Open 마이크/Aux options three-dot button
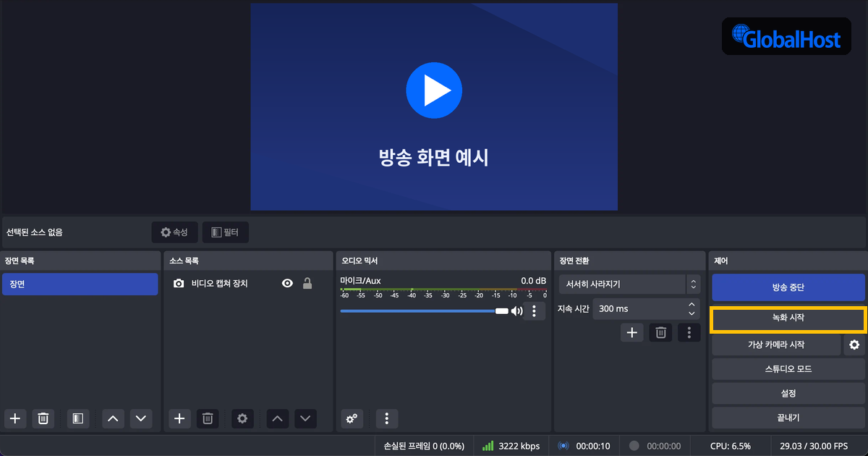The image size is (868, 456). tap(534, 311)
